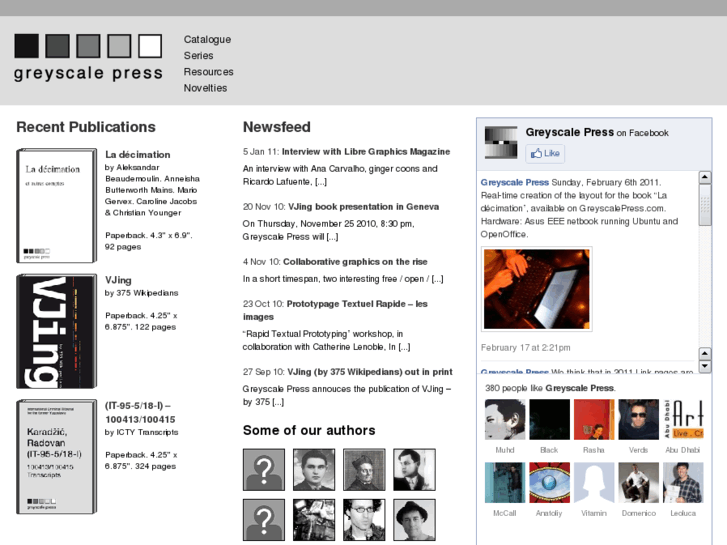Open the Karadžić, Radovan book cover
Image resolution: width=727 pixels, height=545 pixels.
pos(57,456)
